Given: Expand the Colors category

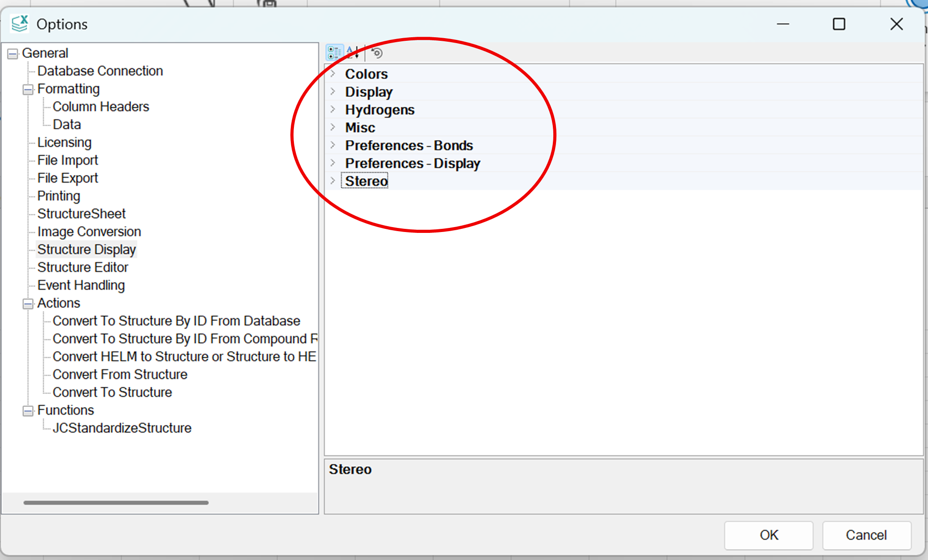Looking at the screenshot, I should coord(333,74).
